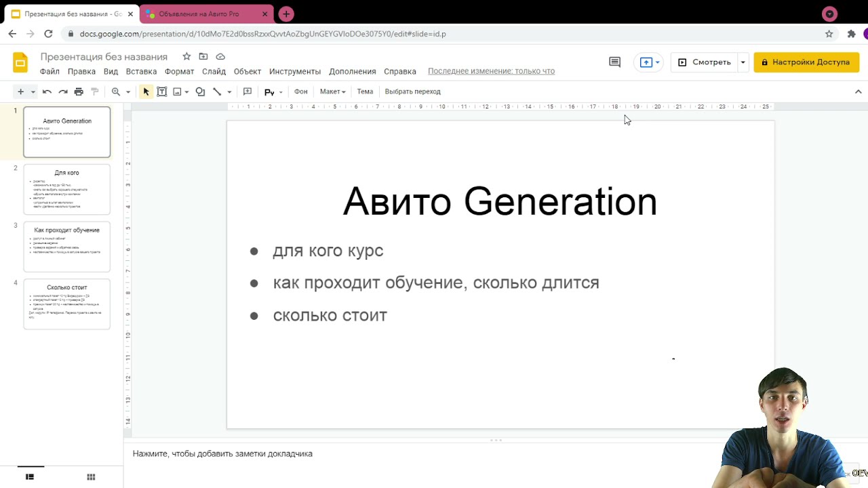Select the shape tool
This screenshot has width=868, height=488.
coord(200,91)
